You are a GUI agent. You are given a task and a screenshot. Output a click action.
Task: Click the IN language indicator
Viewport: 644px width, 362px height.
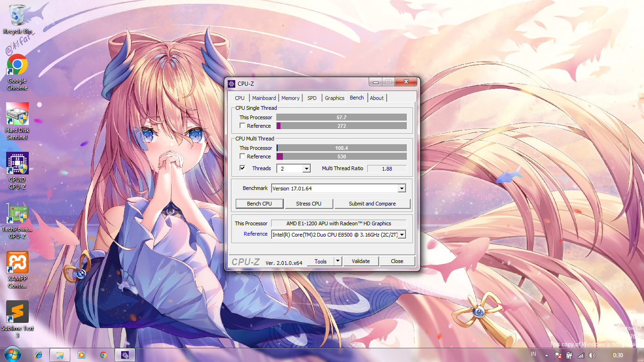534,354
